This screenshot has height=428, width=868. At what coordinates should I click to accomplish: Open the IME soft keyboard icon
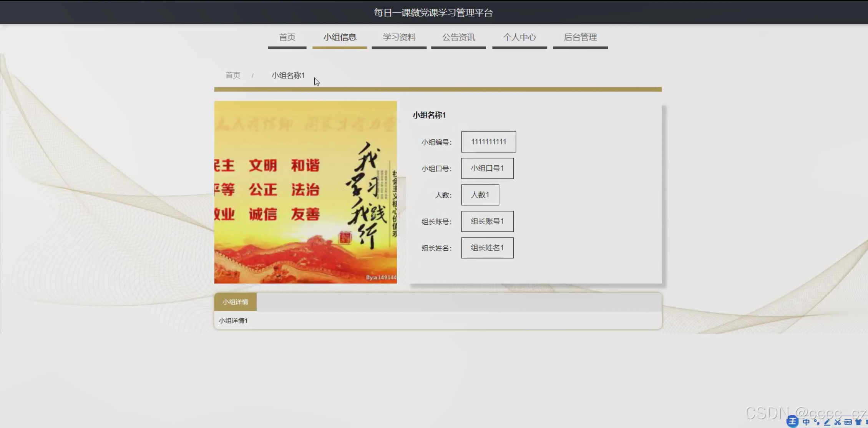(848, 422)
